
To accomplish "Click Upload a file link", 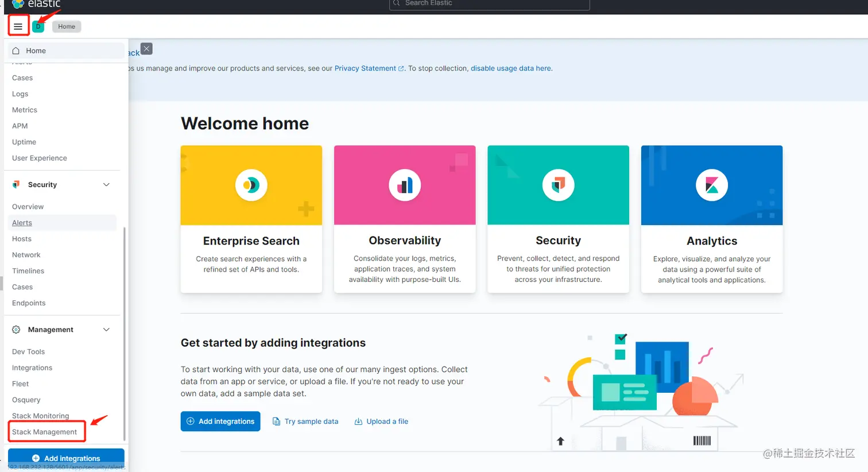I will coord(381,421).
